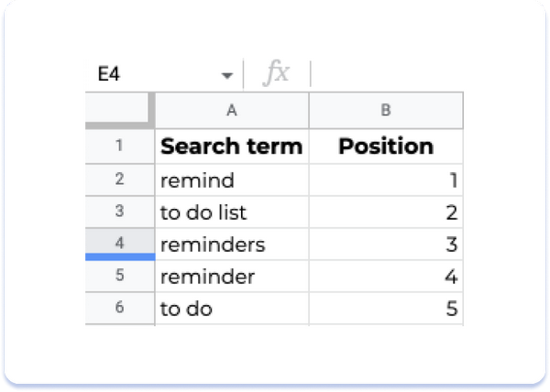Select row 6 header
This screenshot has width=550, height=392.
[119, 308]
